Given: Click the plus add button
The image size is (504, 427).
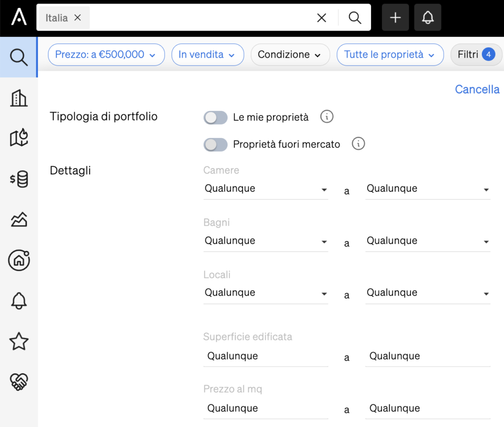Looking at the screenshot, I should [395, 17].
